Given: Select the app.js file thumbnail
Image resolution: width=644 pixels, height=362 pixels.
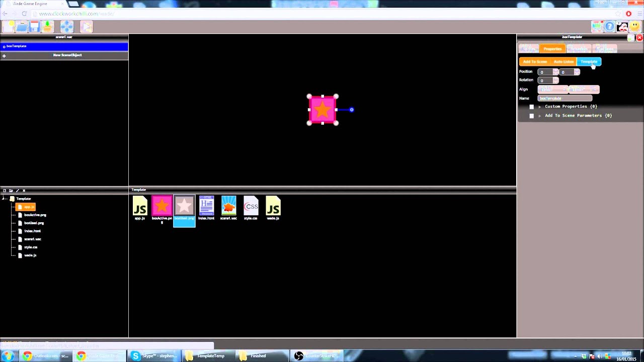Looking at the screenshot, I should point(140,208).
